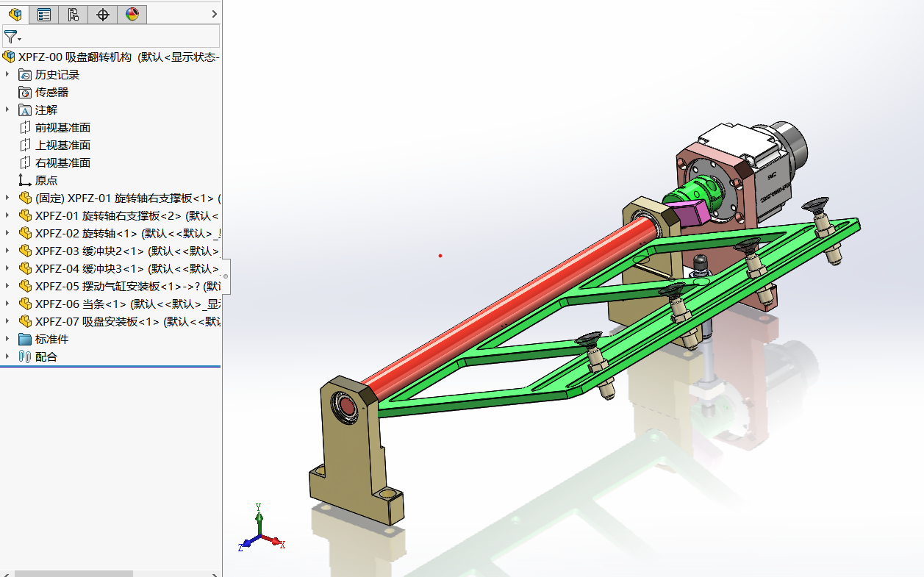Select 历史记录 in the tree
924x577 pixels.
click(57, 74)
